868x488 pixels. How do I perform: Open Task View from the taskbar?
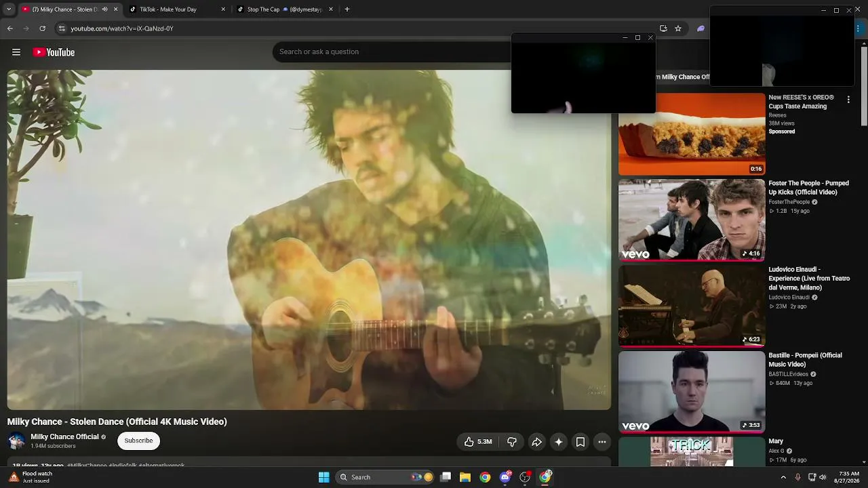(x=446, y=477)
